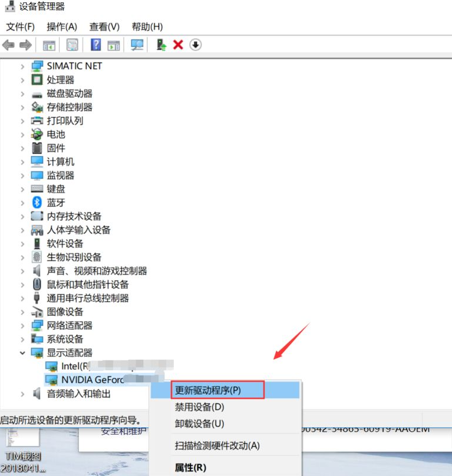Click the update driver toolbar icon
This screenshot has height=476, width=452.
click(161, 45)
